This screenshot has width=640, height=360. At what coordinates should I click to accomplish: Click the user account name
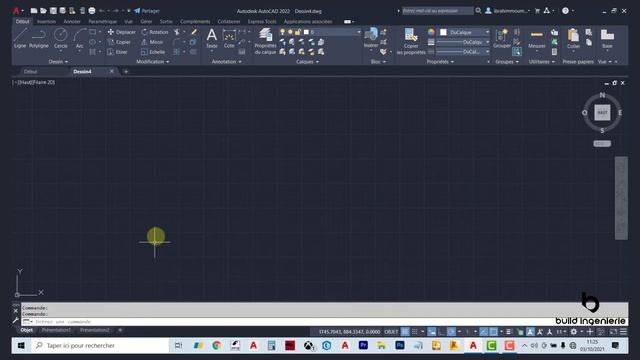510,11
